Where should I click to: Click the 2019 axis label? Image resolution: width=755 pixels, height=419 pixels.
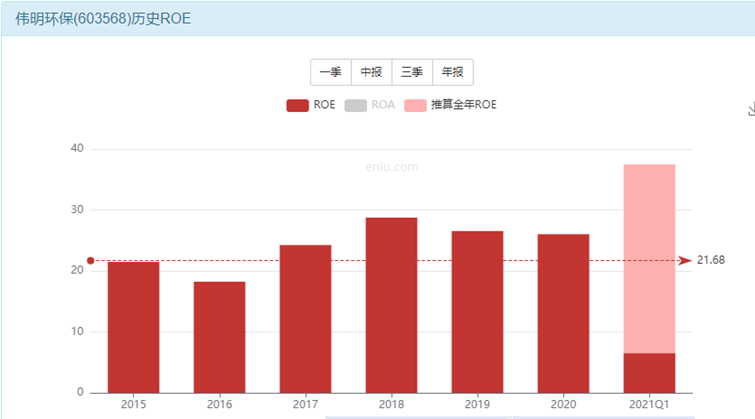(x=477, y=404)
